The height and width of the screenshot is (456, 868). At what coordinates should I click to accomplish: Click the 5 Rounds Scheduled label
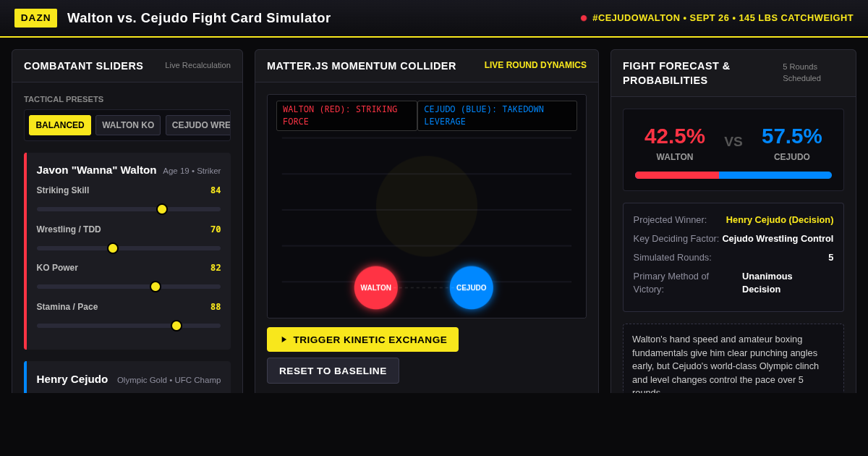point(801,72)
